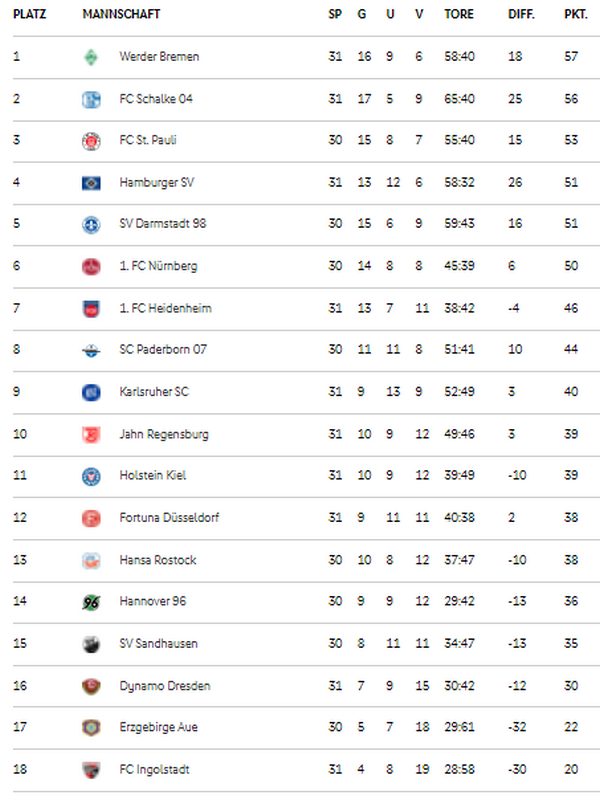Click the MANNSCHAFT column header
Screen dimensions: 600x800
point(121,14)
